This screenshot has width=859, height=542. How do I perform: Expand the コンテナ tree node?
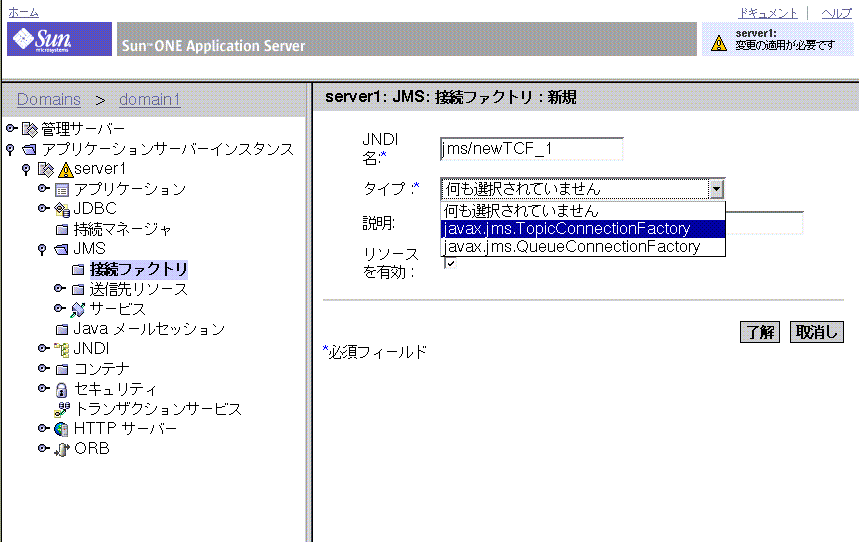[44, 368]
